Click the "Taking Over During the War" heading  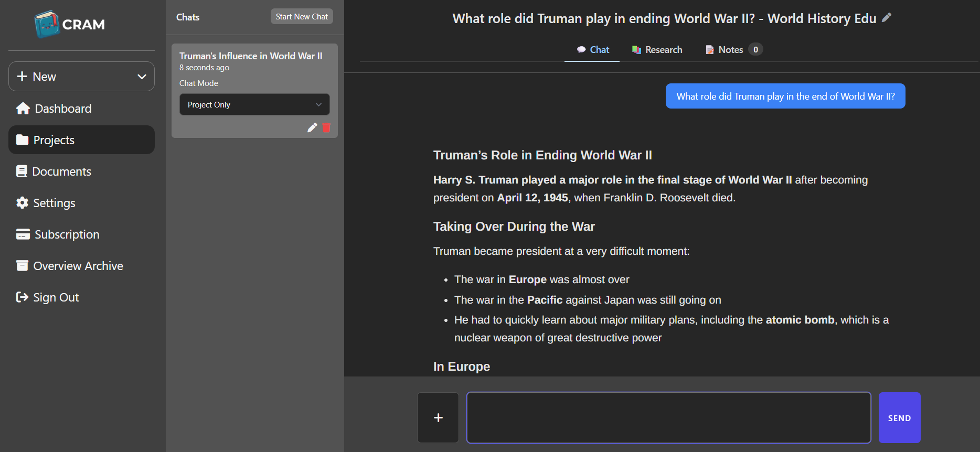pos(514,227)
